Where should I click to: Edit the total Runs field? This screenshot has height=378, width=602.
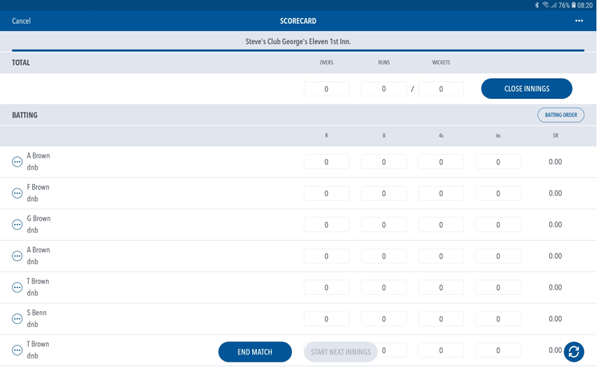(384, 89)
